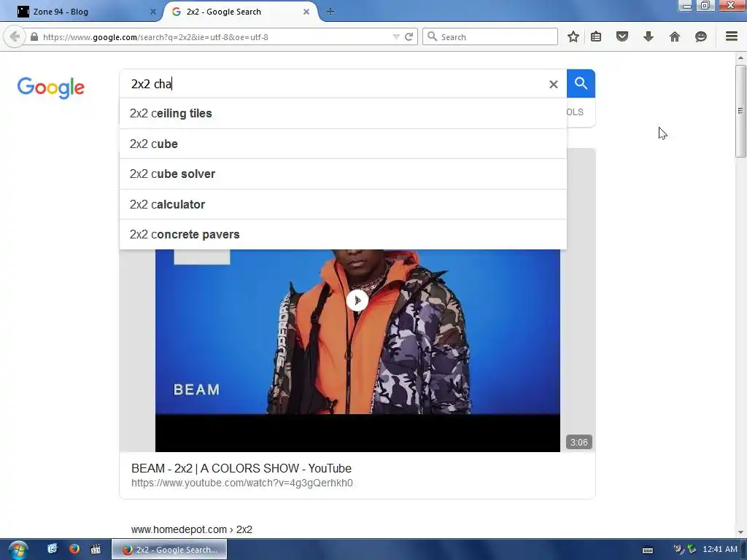Viewport: 747px width, 560px height.
Task: Open the Downloads arrow icon
Action: pos(649,36)
